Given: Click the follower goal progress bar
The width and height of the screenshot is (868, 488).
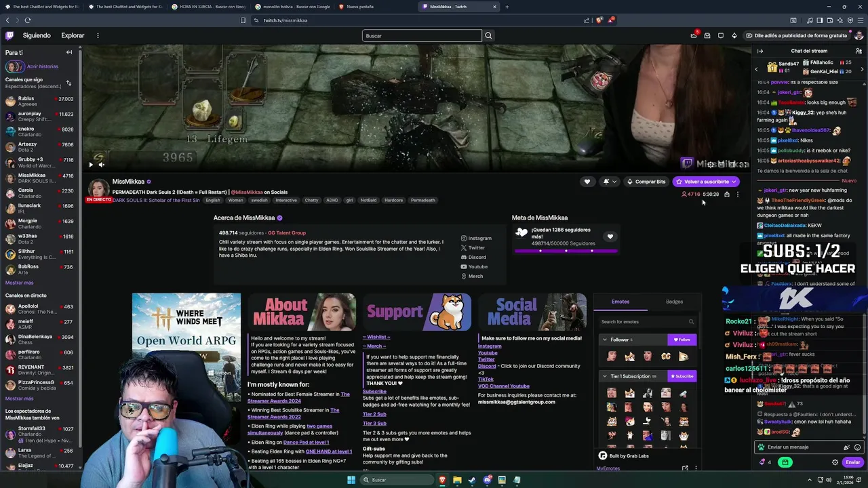Looking at the screenshot, I should [566, 251].
